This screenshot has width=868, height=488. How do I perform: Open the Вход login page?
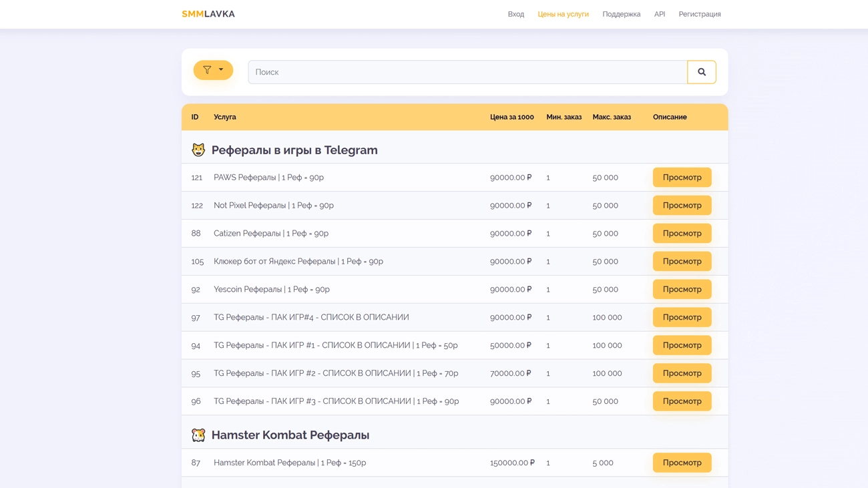(x=515, y=14)
